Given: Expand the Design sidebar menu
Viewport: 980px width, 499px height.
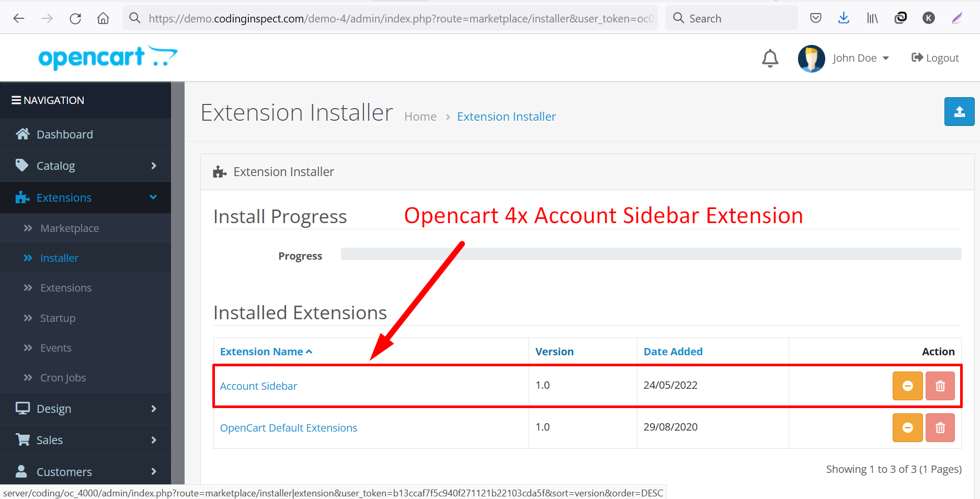Looking at the screenshot, I should pyautogui.click(x=85, y=409).
